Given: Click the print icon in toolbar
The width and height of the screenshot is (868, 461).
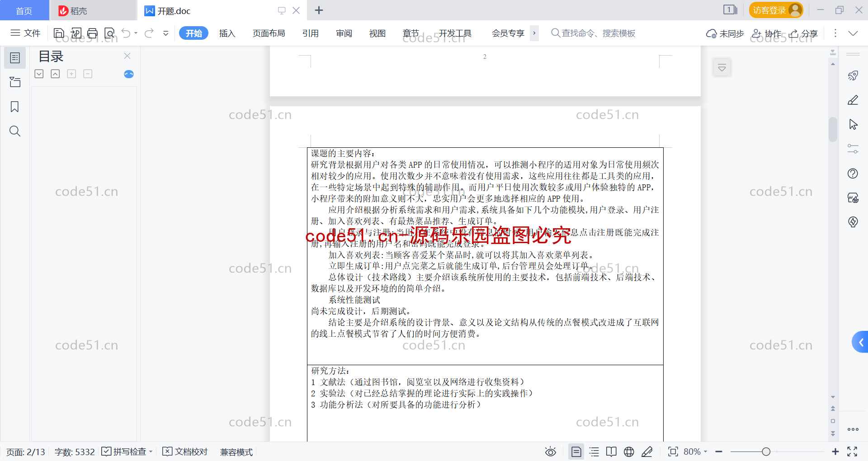Looking at the screenshot, I should [92, 33].
